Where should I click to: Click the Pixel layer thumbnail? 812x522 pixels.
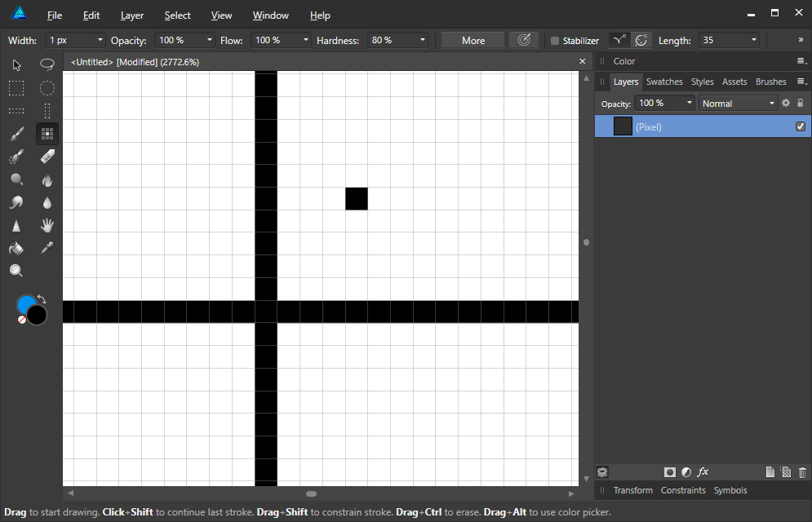(623, 126)
